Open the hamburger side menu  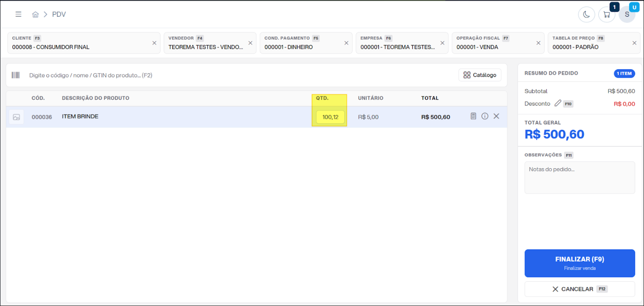coord(18,14)
